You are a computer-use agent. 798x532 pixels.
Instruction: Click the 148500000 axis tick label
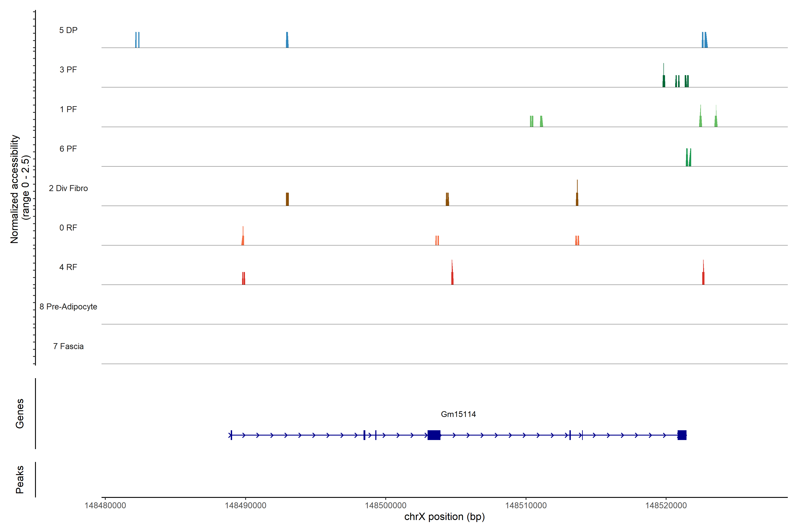(385, 506)
